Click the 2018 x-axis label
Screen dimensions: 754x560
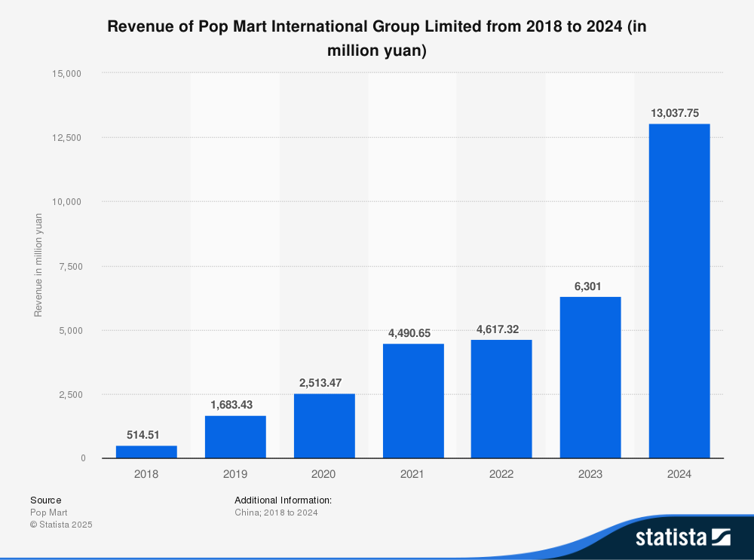pyautogui.click(x=146, y=474)
